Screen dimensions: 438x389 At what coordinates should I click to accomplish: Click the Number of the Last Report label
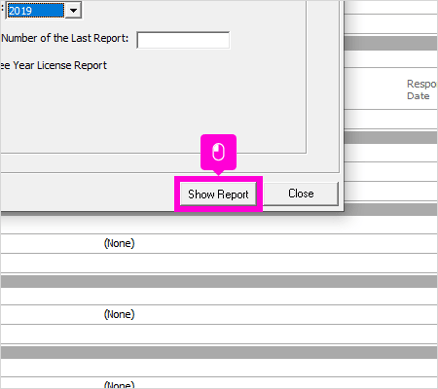[x=65, y=38]
